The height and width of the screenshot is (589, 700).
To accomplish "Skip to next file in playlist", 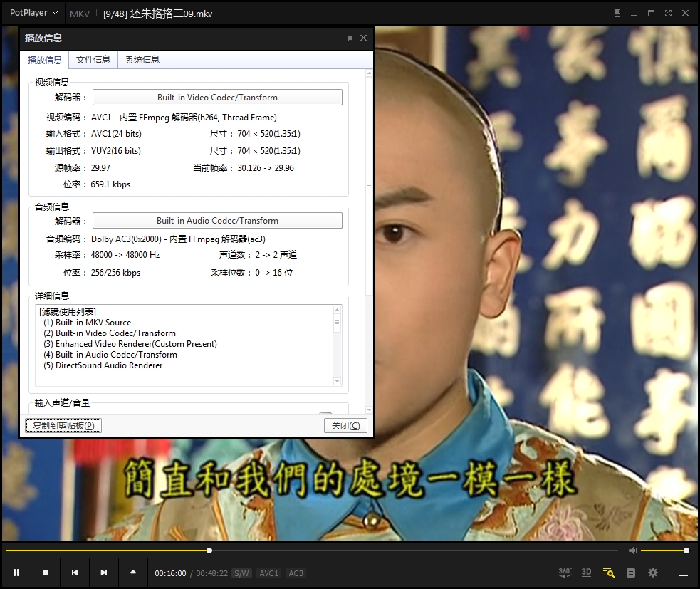I will click(x=103, y=573).
